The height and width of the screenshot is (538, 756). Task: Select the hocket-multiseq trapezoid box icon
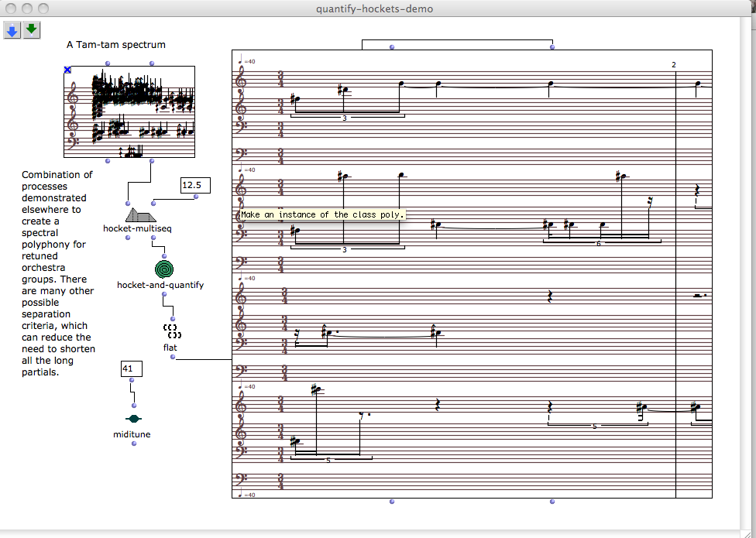click(142, 214)
